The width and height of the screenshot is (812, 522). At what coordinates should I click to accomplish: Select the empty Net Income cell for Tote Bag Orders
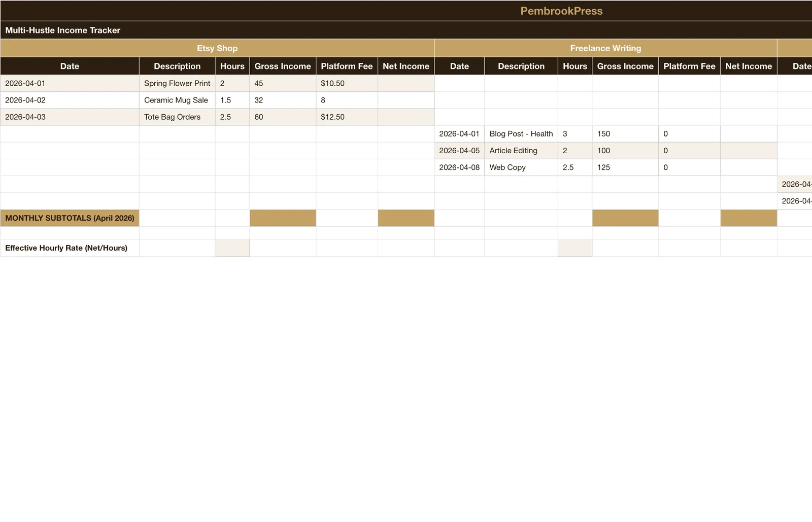tap(406, 117)
